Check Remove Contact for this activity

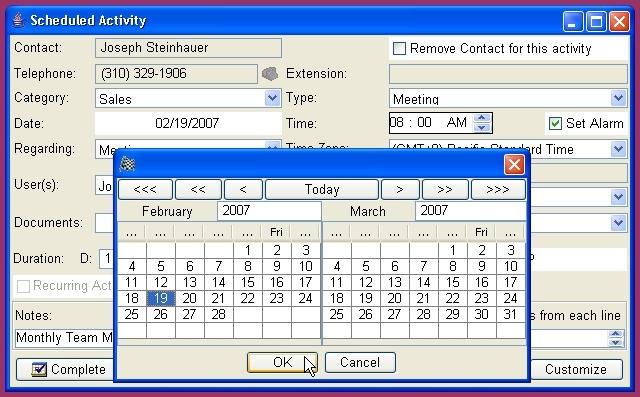399,49
